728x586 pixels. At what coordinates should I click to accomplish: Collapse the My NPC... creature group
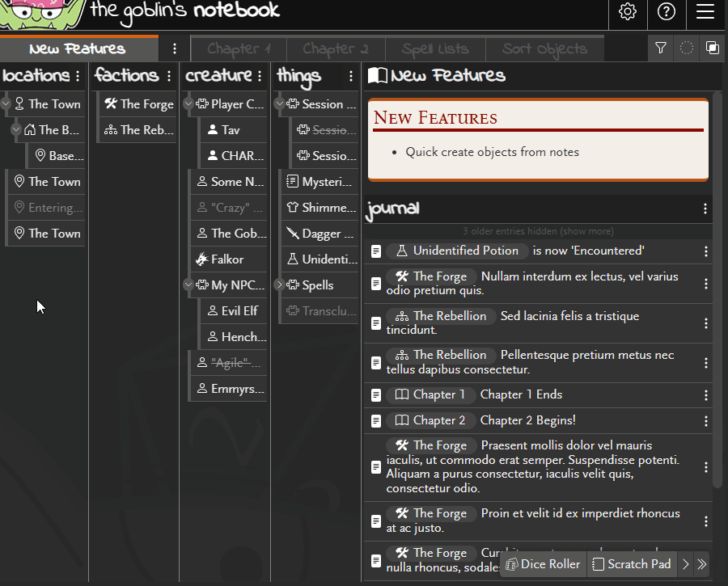pyautogui.click(x=188, y=285)
